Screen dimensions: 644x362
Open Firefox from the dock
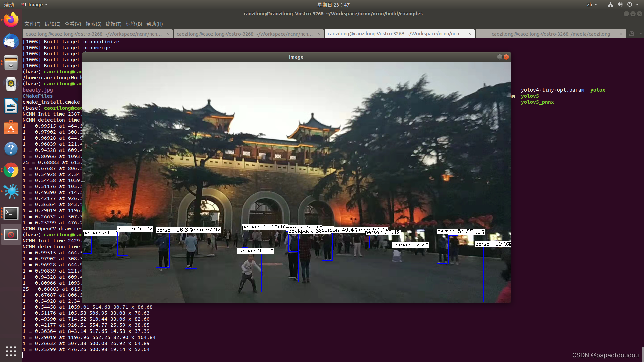tap(11, 20)
